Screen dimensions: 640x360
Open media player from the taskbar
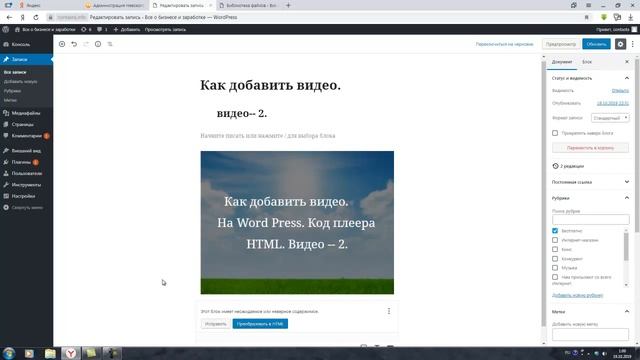pyautogui.click(x=29, y=353)
